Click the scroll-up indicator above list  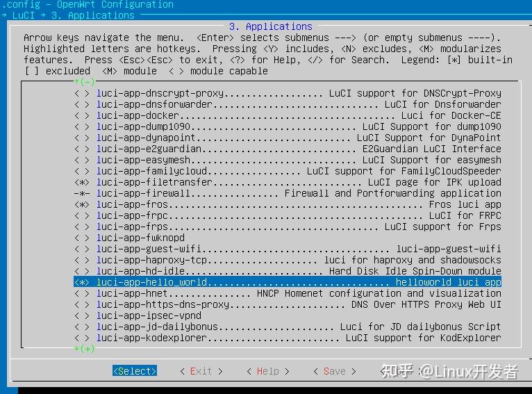coord(84,82)
